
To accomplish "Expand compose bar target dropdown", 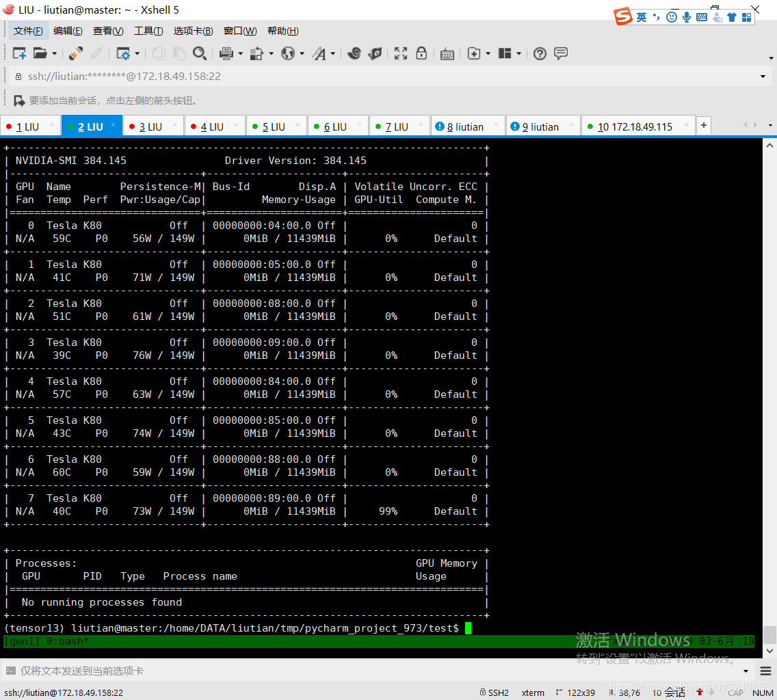I will pyautogui.click(x=746, y=671).
